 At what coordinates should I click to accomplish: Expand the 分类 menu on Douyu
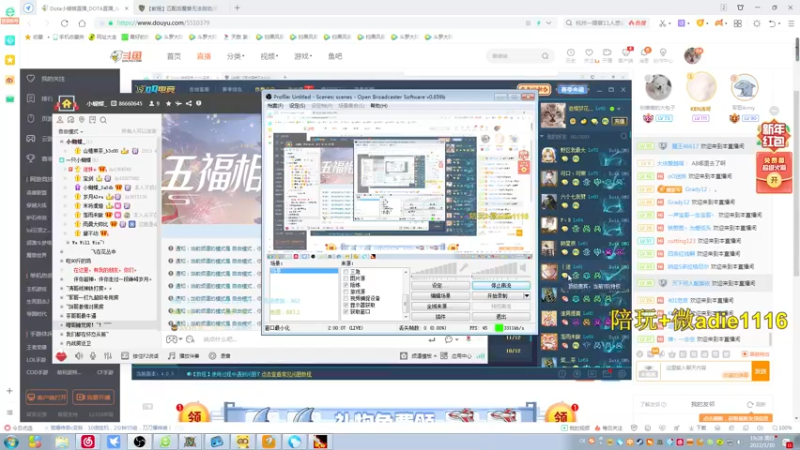click(235, 56)
